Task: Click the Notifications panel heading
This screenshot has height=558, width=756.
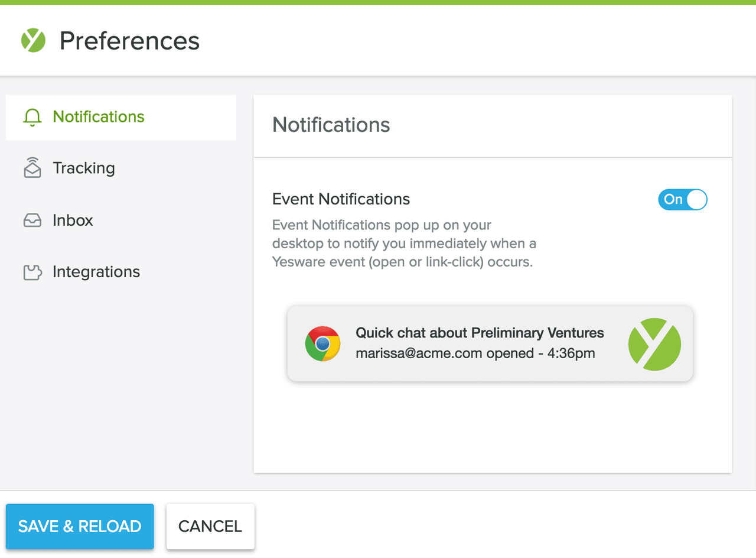Action: tap(331, 125)
